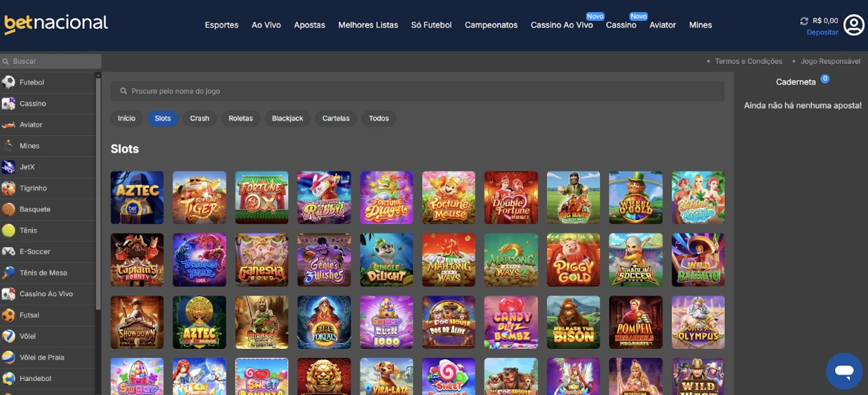Open the Piggy Gold slot game

tap(574, 260)
